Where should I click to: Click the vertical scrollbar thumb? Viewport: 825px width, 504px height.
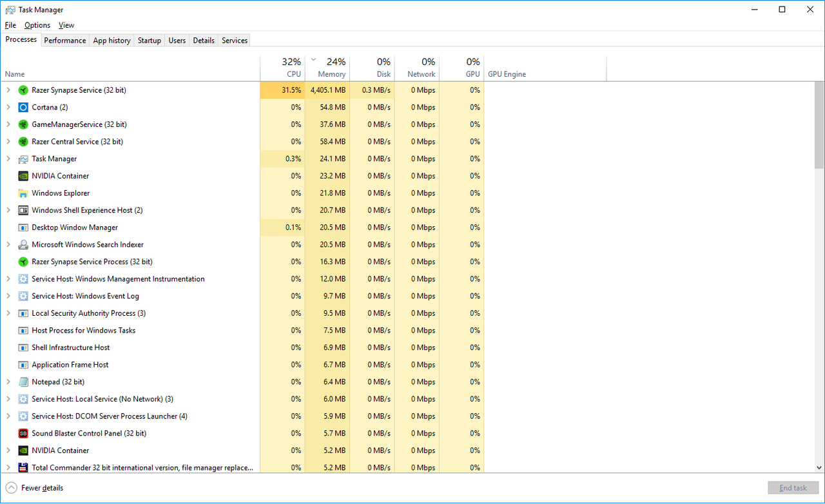click(x=819, y=125)
